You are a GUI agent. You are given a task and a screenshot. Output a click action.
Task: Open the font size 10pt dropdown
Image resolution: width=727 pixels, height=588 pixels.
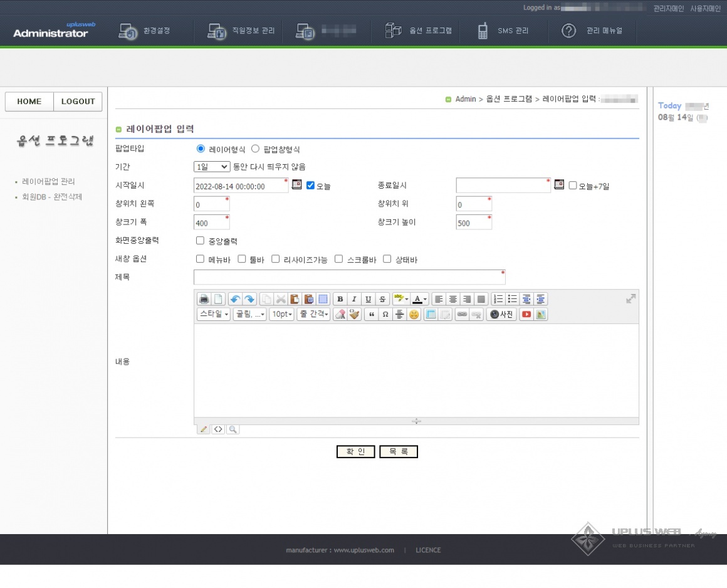pyautogui.click(x=281, y=314)
